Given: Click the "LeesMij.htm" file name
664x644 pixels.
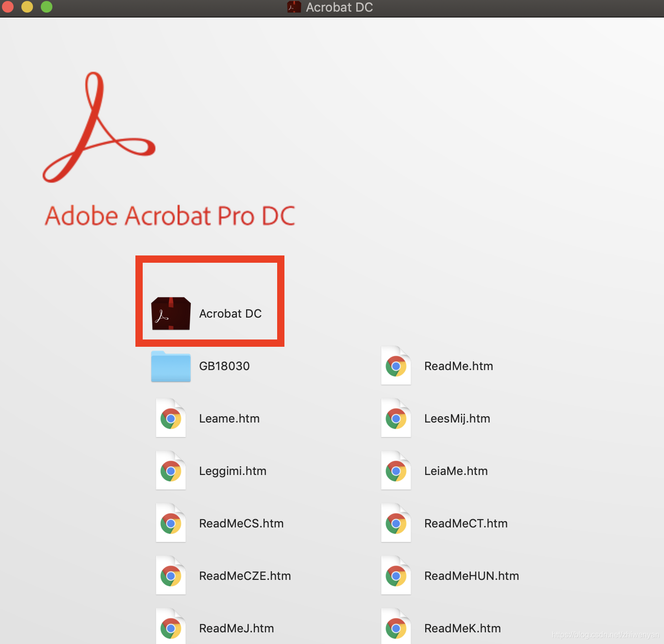Looking at the screenshot, I should (x=457, y=419).
